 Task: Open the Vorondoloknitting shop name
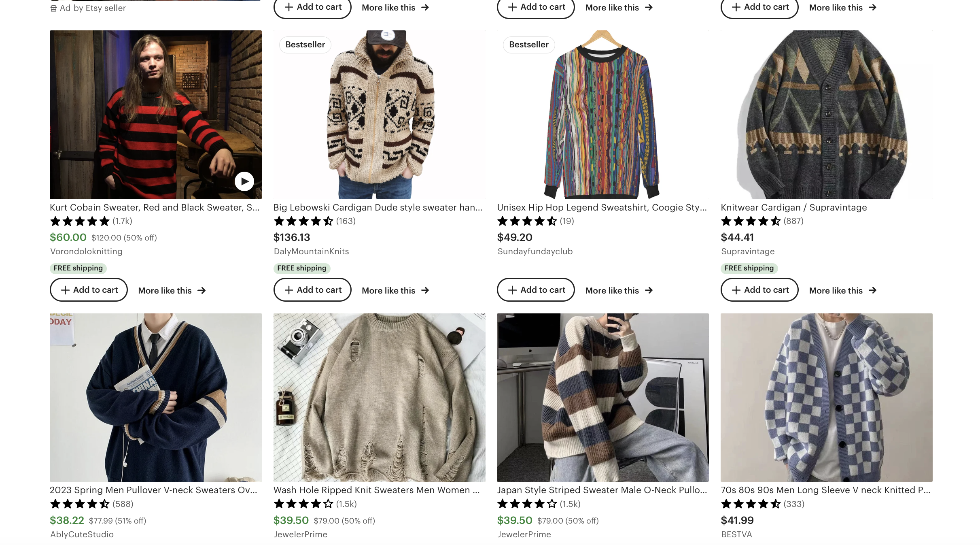pos(86,251)
